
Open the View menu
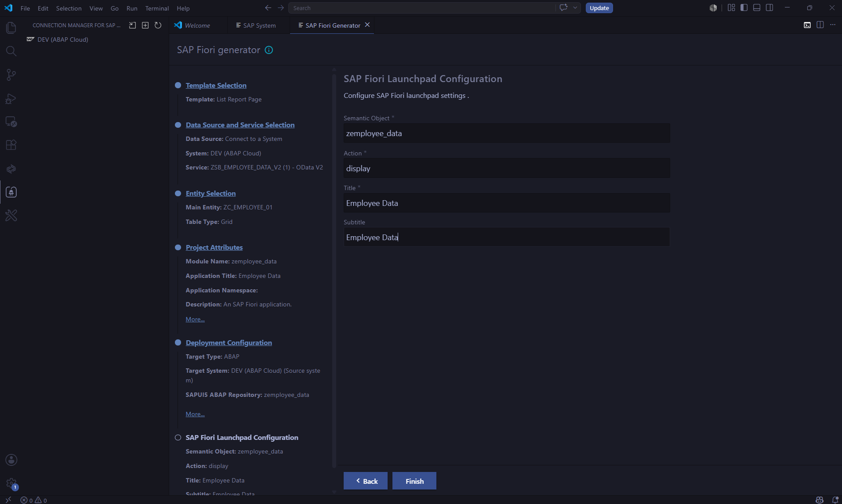[96, 8]
